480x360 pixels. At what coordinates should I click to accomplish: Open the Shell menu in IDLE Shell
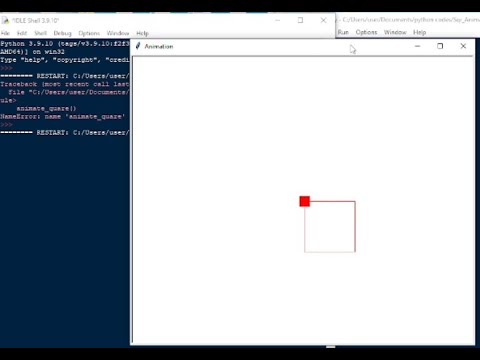click(40, 33)
